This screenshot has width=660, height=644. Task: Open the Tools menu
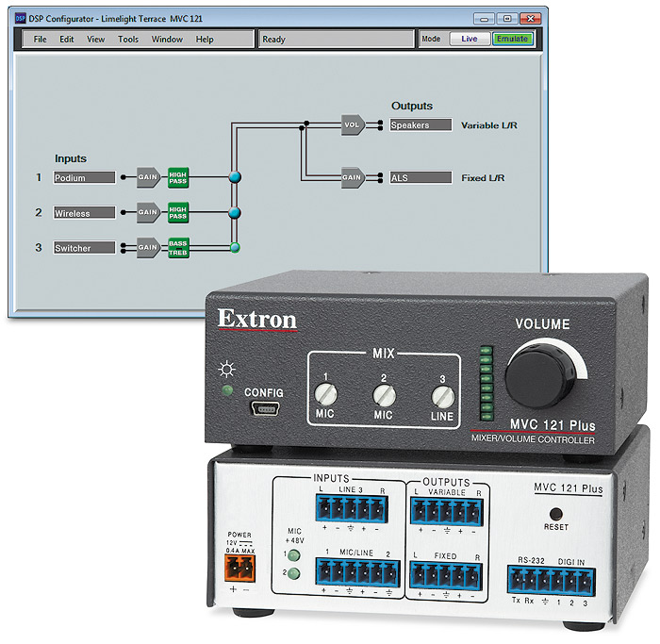tap(128, 40)
